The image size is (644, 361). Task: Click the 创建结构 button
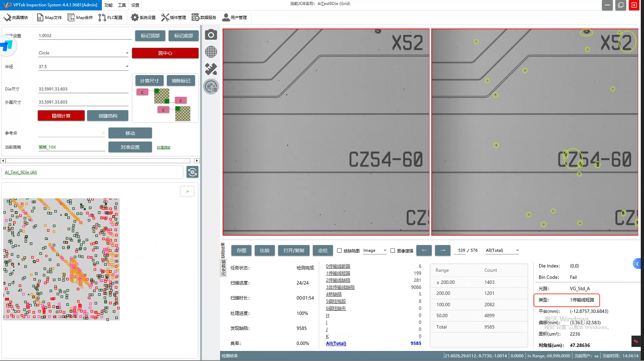[x=108, y=116]
